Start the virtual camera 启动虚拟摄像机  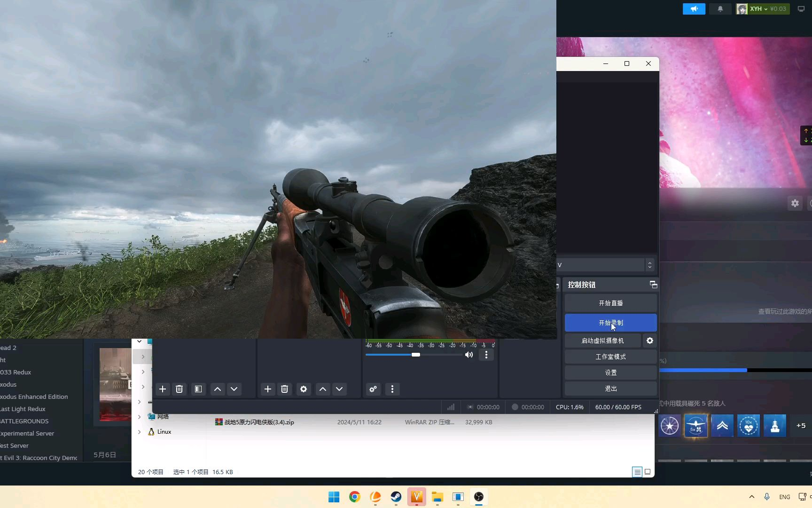[x=603, y=341]
